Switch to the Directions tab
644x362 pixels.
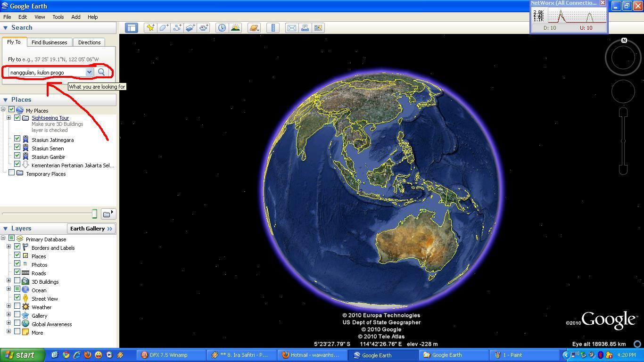click(90, 42)
